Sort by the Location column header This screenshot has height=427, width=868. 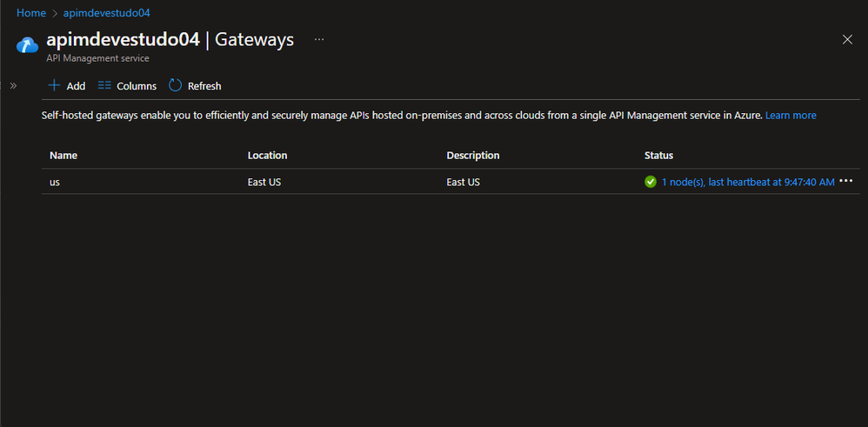[267, 156]
